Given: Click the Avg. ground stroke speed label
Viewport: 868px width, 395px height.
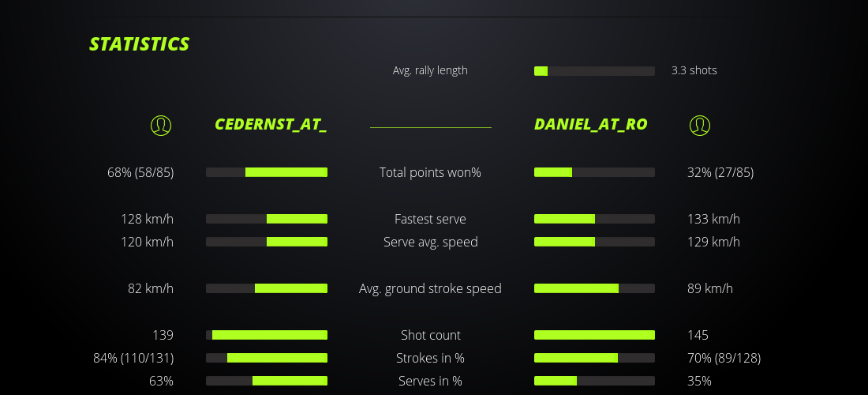Looking at the screenshot, I should (430, 288).
